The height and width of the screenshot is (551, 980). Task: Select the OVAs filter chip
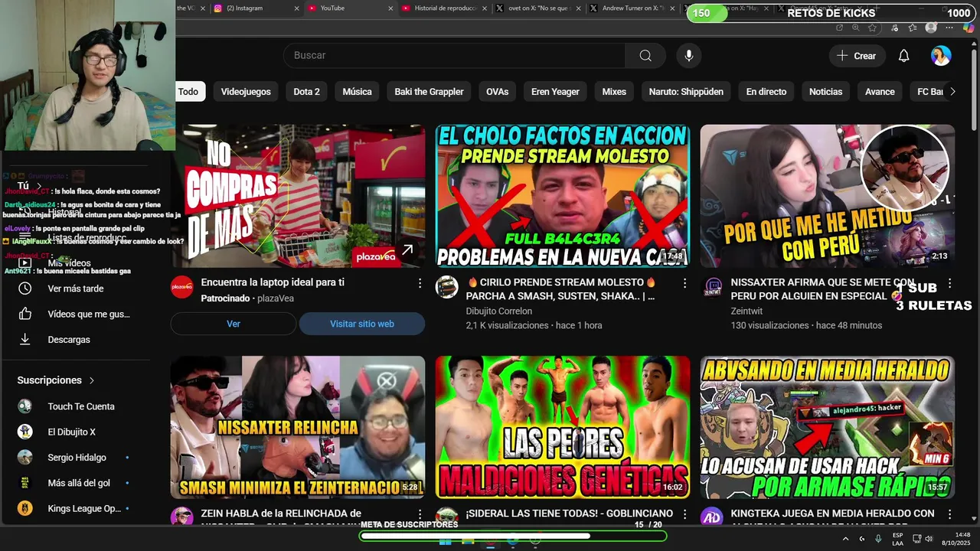[x=497, y=92]
